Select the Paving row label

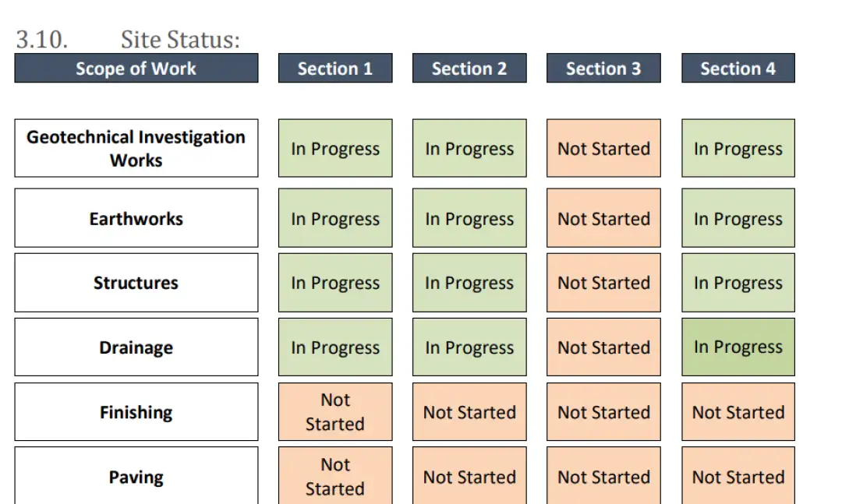pyautogui.click(x=136, y=476)
